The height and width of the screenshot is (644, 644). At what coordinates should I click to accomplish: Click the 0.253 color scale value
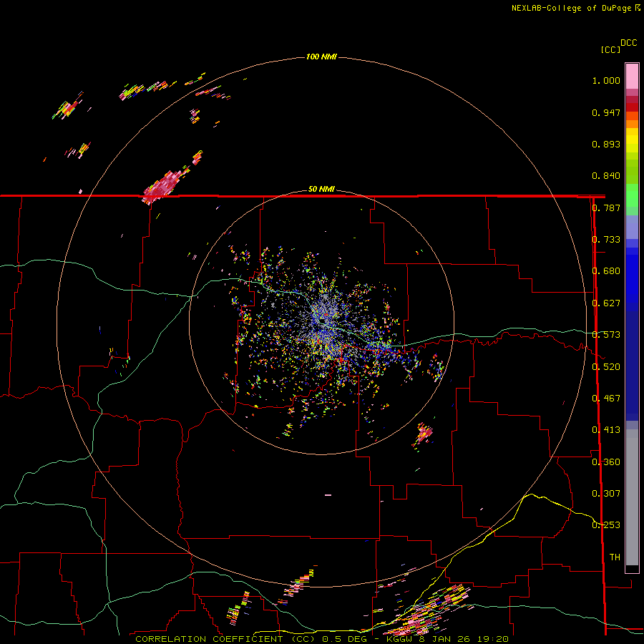pyautogui.click(x=606, y=525)
